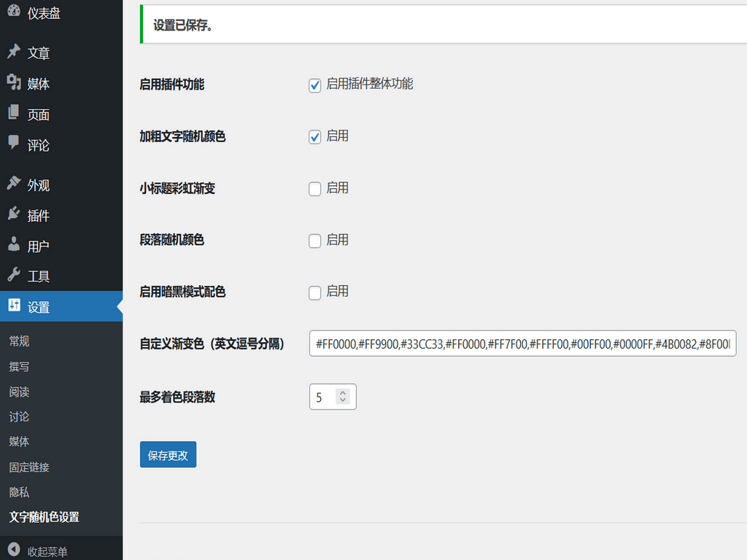
Task: Enable 段落随机颜色 checkbox
Action: coord(314,241)
